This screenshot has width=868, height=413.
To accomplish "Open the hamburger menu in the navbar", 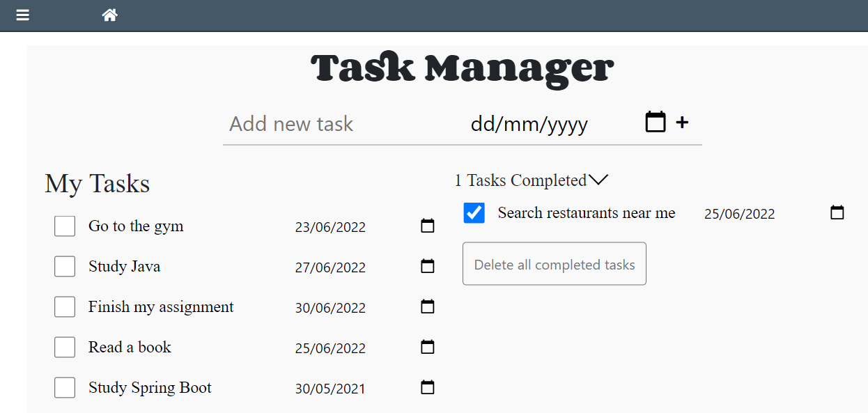I will [22, 15].
